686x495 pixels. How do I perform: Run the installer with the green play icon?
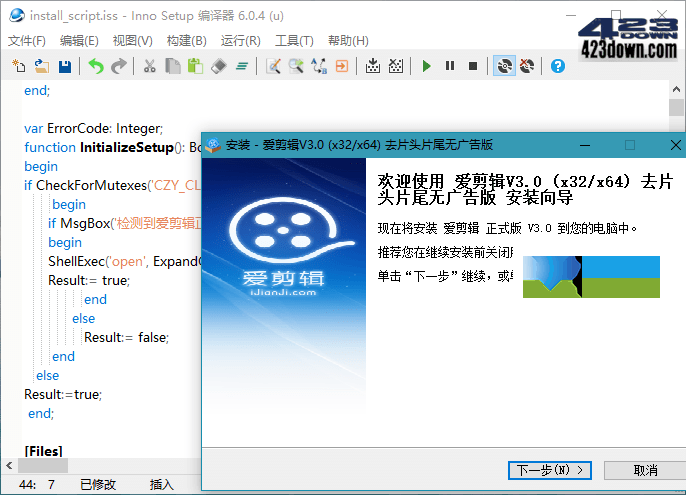tap(427, 66)
